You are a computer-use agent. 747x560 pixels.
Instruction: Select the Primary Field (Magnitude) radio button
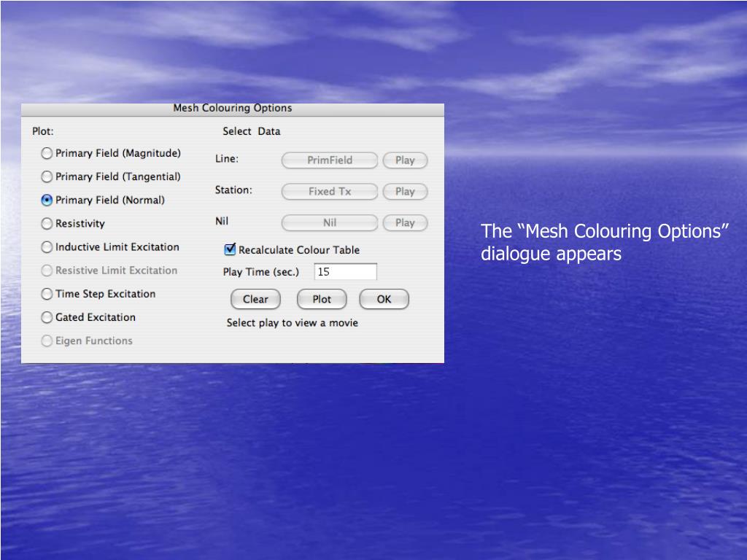(47, 153)
